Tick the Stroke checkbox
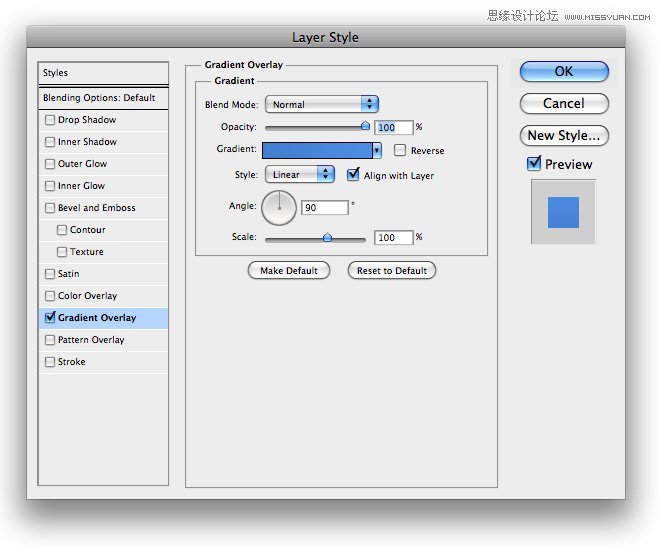Image resolution: width=661 pixels, height=546 pixels. tap(50, 362)
